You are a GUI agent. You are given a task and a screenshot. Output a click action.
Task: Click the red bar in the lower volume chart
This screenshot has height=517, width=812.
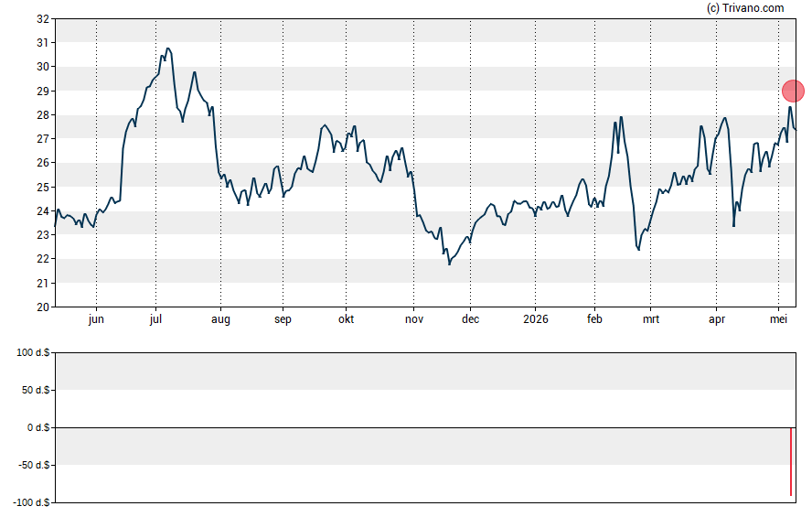[x=791, y=461]
